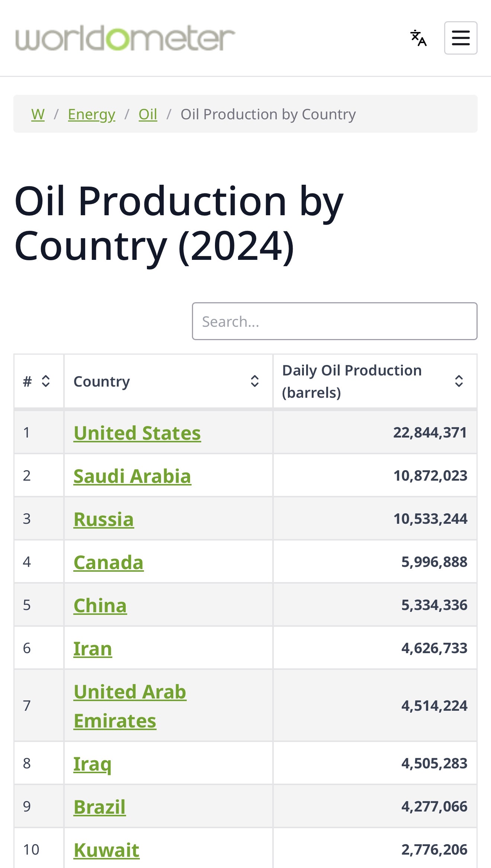Viewport: 491px width, 868px height.
Task: Click the worldometer logo
Action: point(125,38)
